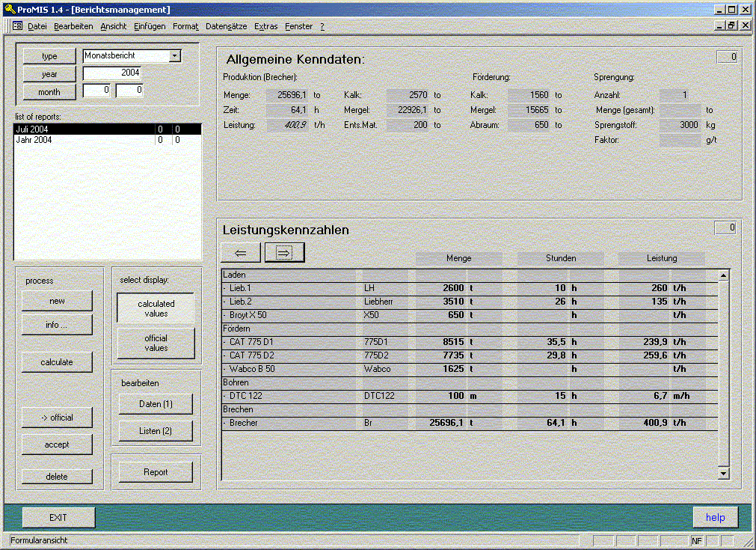Open help via help button
The height and width of the screenshot is (550, 756).
click(x=715, y=518)
